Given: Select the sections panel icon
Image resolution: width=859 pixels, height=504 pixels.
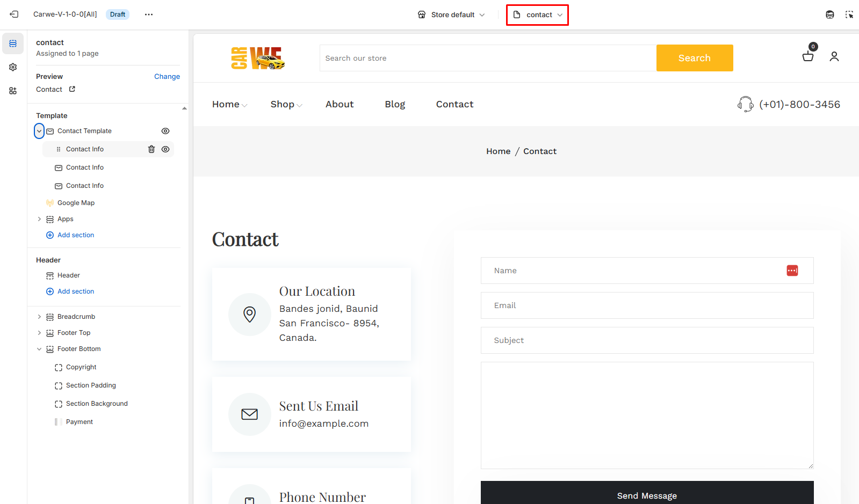Looking at the screenshot, I should 13,43.
